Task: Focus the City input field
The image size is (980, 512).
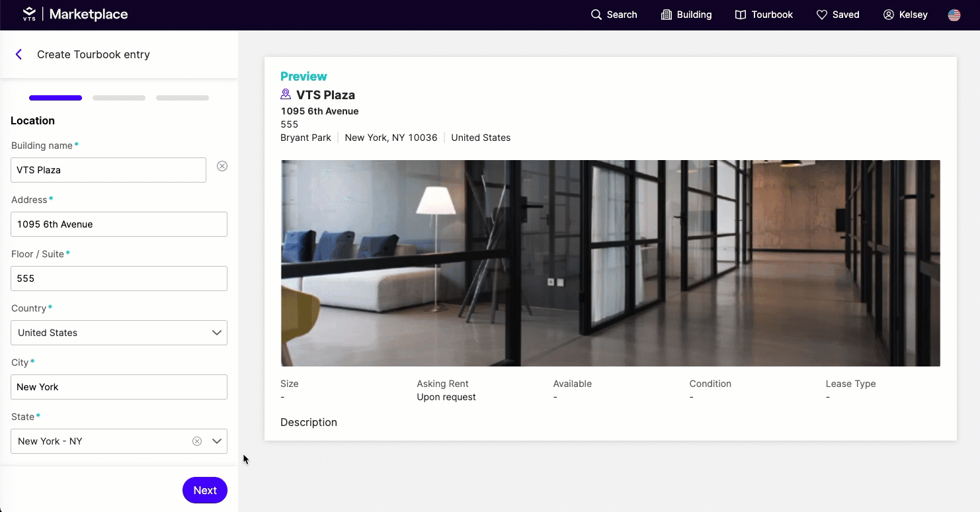Action: click(x=119, y=387)
